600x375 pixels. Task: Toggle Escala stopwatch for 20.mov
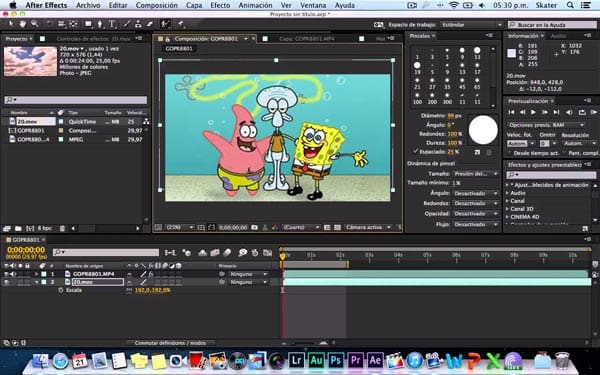(x=60, y=290)
